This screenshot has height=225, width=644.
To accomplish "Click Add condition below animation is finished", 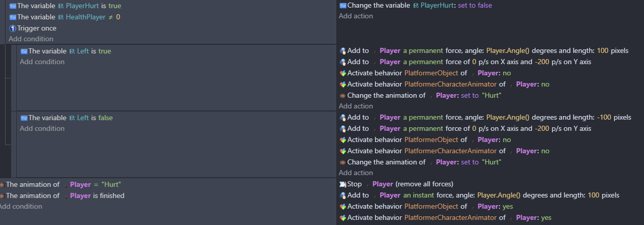I will pyautogui.click(x=21, y=207).
